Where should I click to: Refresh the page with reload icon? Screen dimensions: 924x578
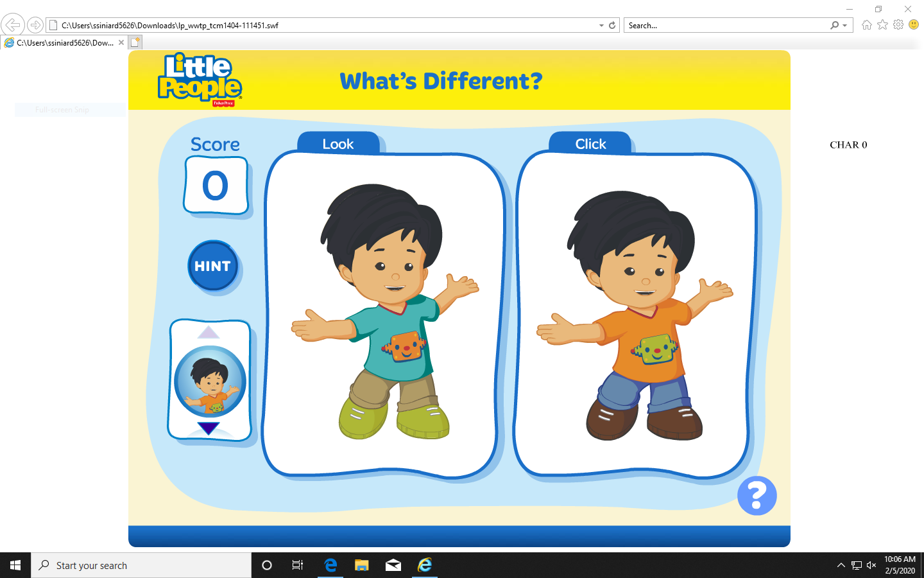click(x=612, y=25)
